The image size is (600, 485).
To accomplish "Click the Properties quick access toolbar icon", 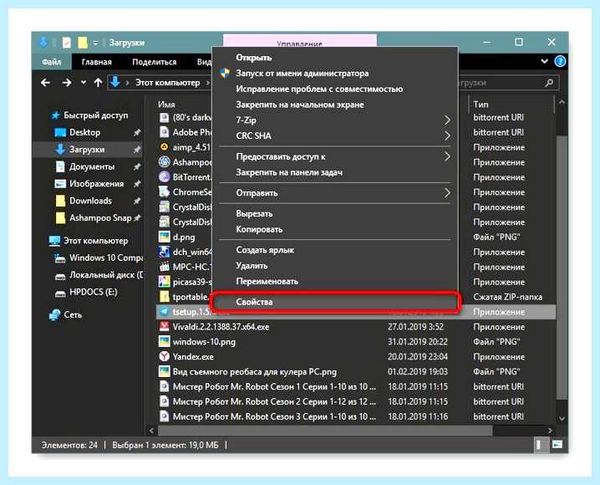I will [x=67, y=42].
